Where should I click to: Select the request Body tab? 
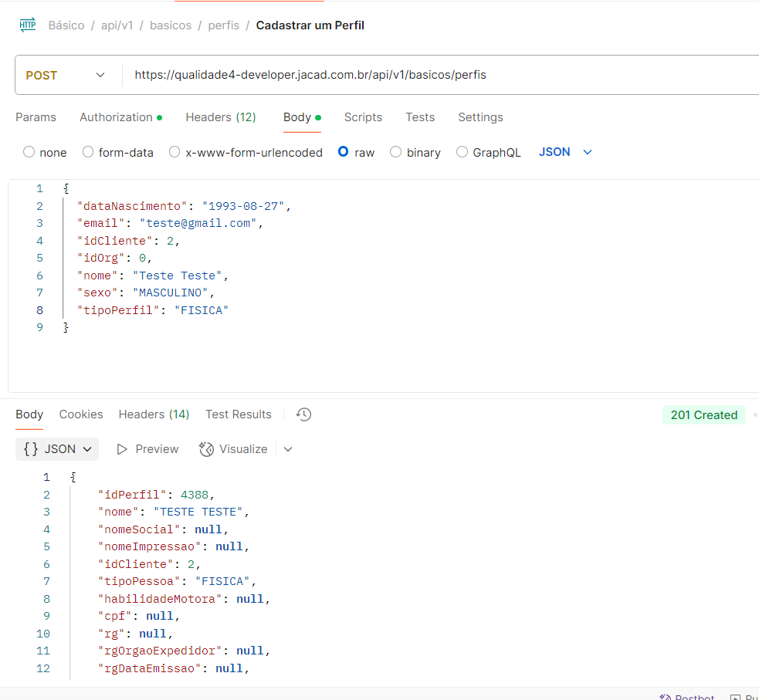(302, 117)
